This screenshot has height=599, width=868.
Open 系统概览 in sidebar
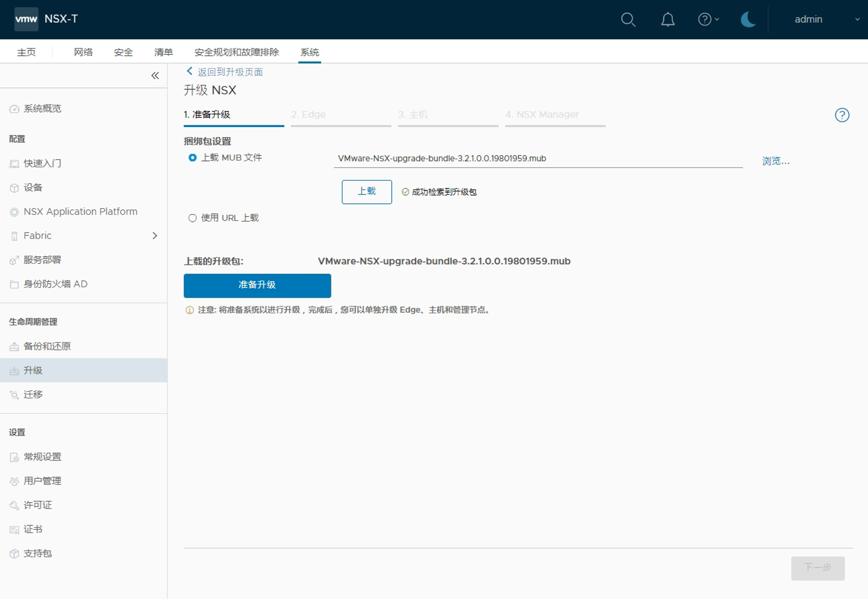[42, 108]
